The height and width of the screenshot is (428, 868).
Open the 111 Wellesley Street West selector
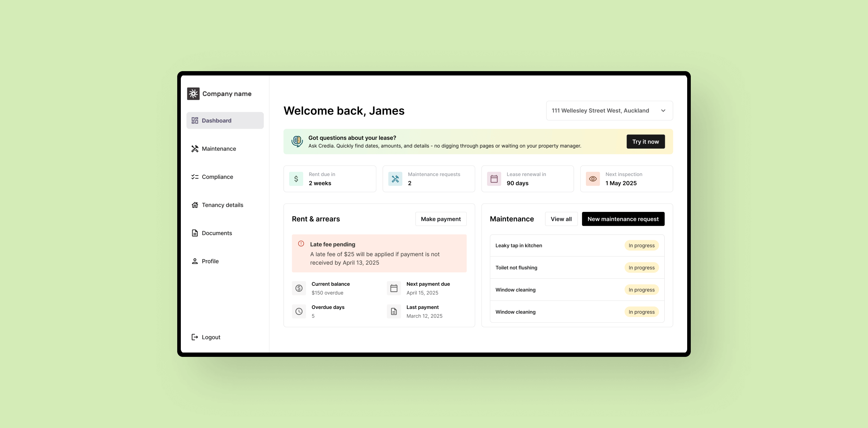[600, 111]
